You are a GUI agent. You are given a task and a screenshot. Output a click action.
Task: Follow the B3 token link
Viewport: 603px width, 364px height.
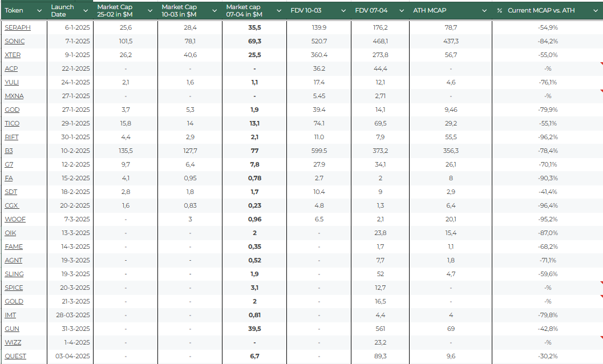(x=9, y=151)
